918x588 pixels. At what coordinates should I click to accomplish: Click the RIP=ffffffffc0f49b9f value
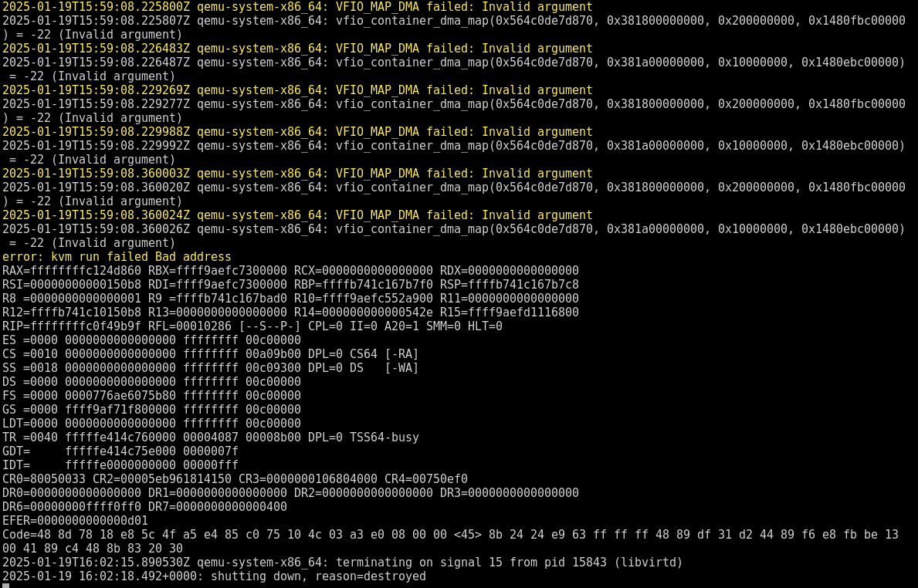click(72, 326)
